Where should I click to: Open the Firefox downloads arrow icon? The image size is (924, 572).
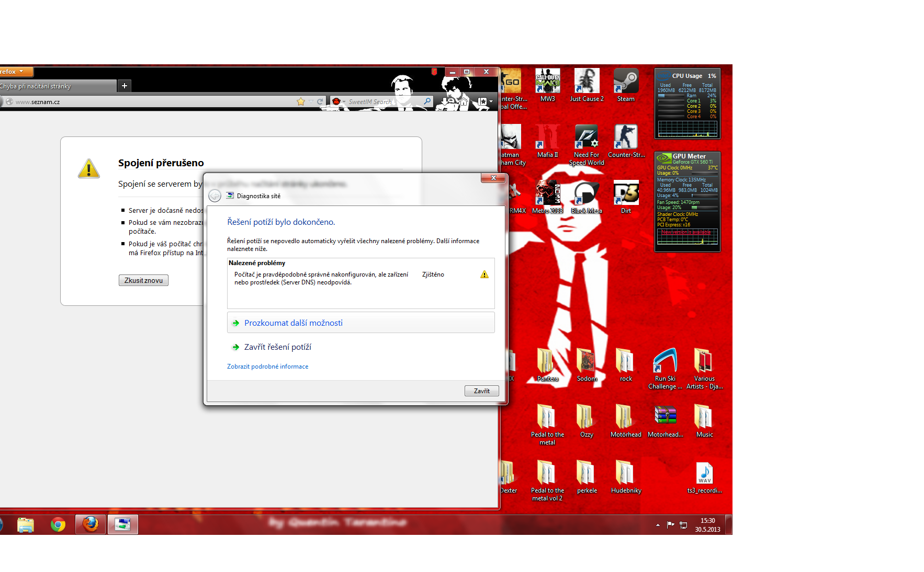coord(445,101)
